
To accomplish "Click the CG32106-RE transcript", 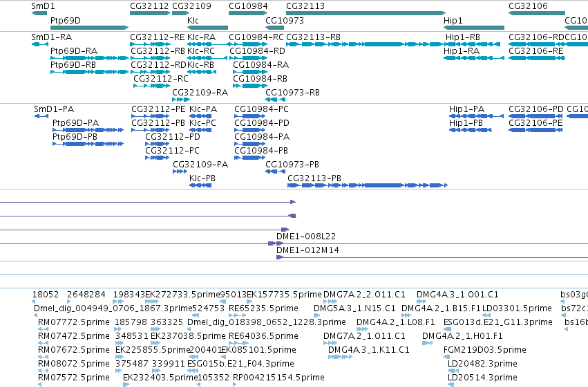I will [537, 58].
